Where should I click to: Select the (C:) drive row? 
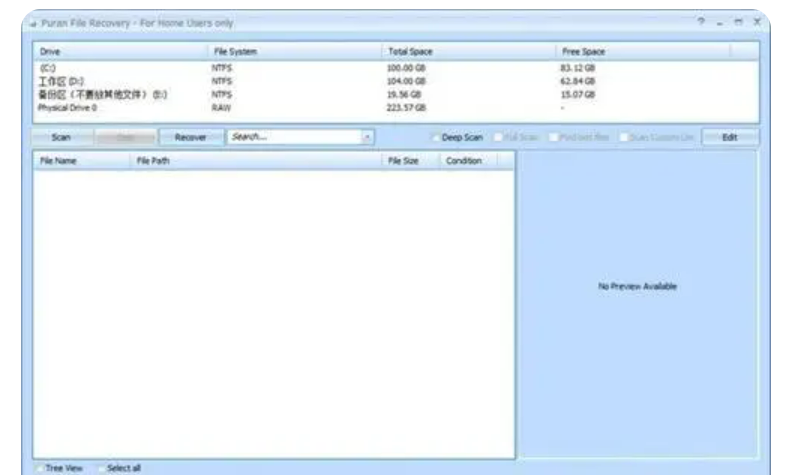click(47, 68)
